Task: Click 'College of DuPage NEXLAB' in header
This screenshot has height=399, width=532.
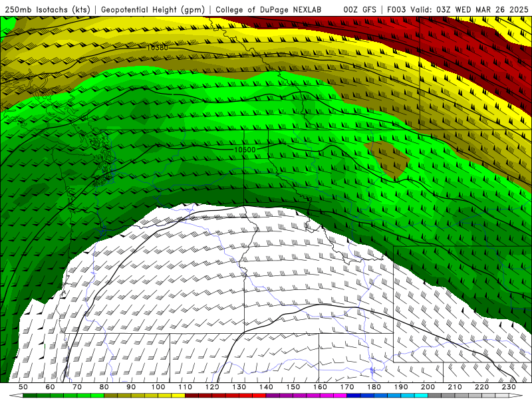Action: click(268, 9)
